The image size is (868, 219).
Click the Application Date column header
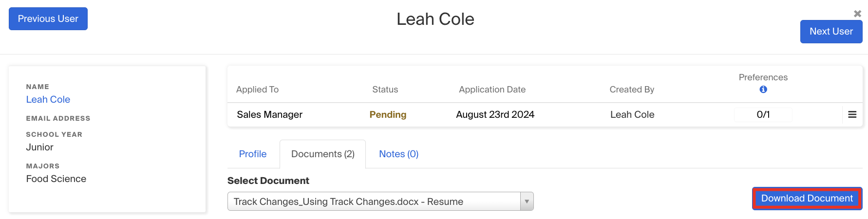coord(492,90)
